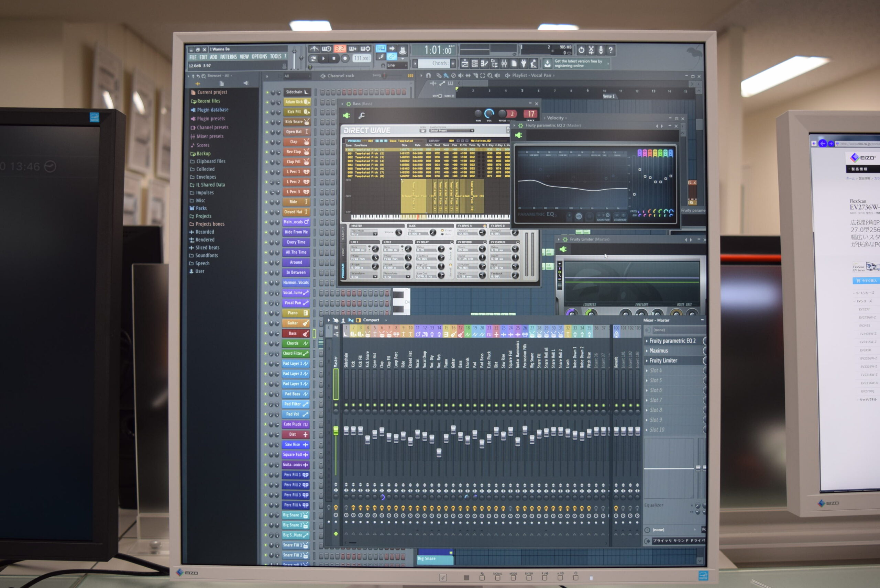
Task: Select the delete tool in playlist toolbar
Action: click(453, 75)
